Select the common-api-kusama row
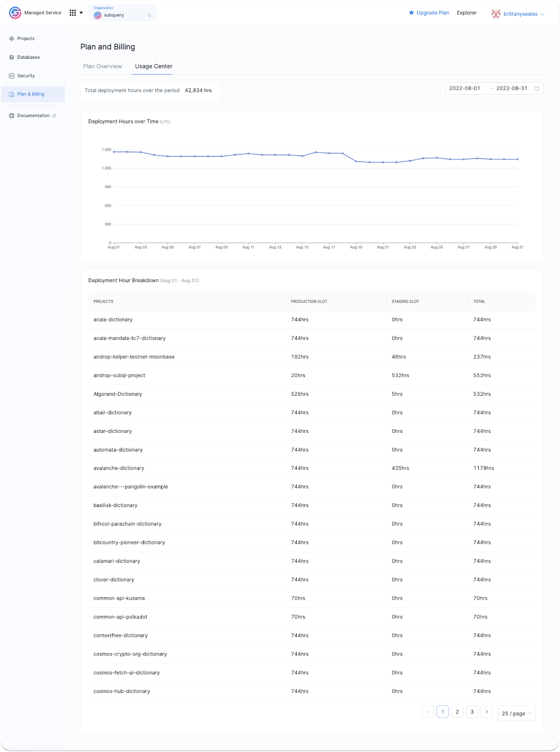The image size is (560, 752). pos(312,598)
